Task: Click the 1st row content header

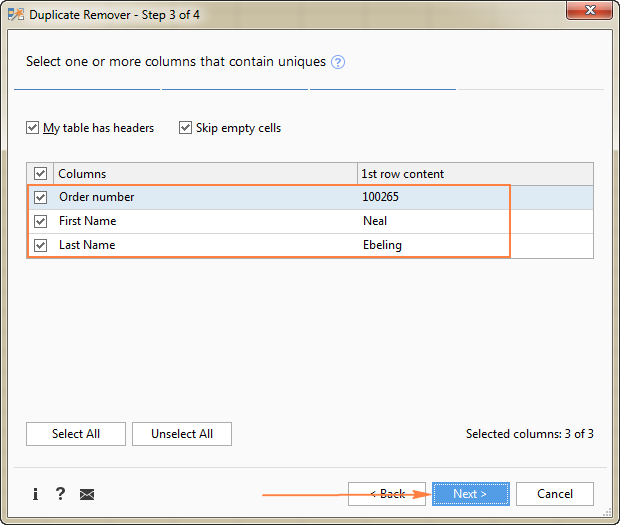Action: pyautogui.click(x=474, y=174)
